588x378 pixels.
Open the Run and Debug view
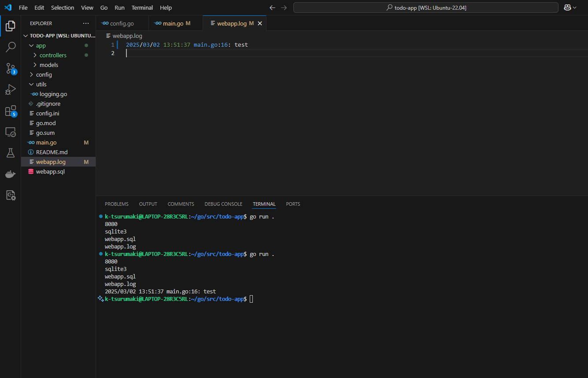coord(10,89)
